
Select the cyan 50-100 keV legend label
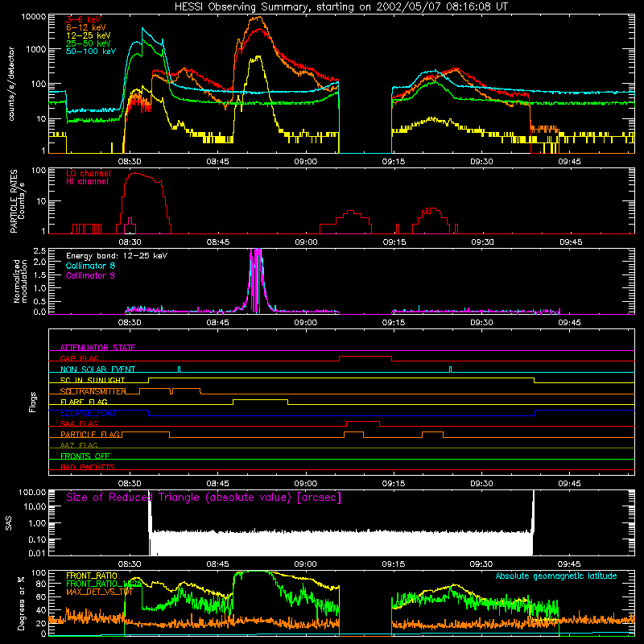pyautogui.click(x=91, y=52)
